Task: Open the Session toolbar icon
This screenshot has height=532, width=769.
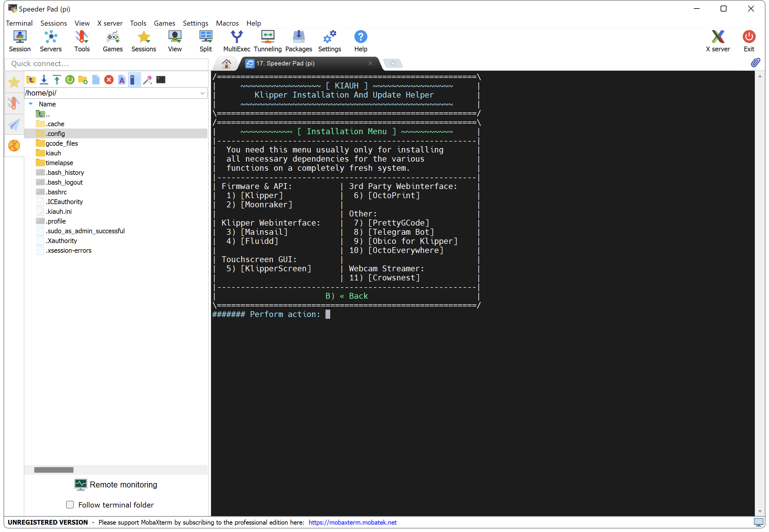Action: click(x=20, y=41)
